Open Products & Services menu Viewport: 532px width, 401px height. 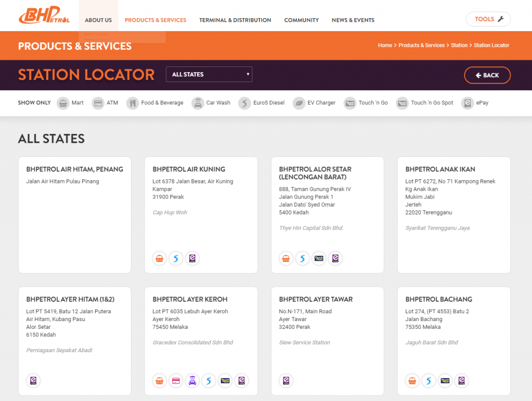click(155, 20)
